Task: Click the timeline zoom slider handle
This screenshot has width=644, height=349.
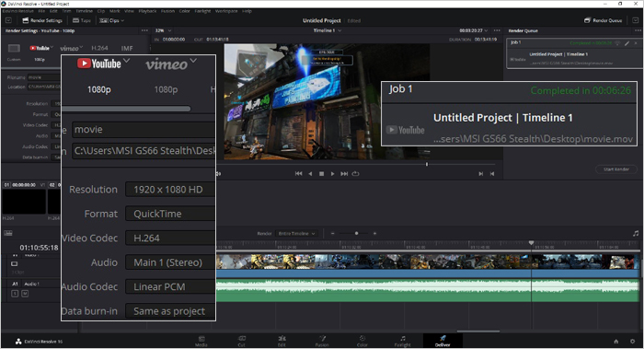Action: coord(357,233)
